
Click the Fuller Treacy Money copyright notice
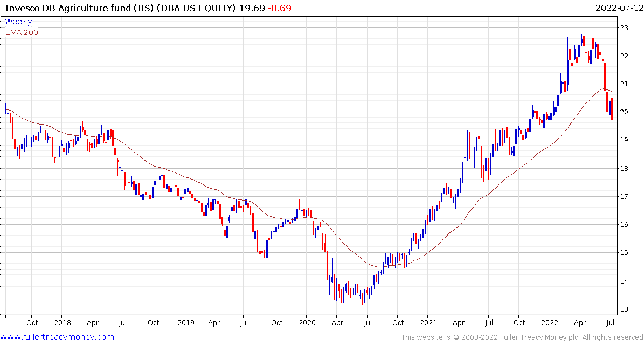pos(522,337)
